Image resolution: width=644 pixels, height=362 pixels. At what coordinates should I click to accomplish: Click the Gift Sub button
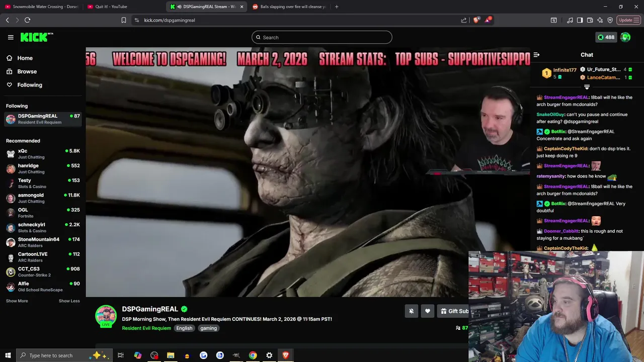[454, 311]
